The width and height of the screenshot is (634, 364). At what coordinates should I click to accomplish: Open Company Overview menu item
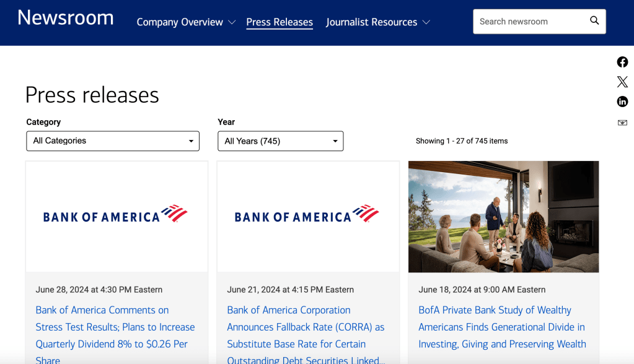[180, 22]
